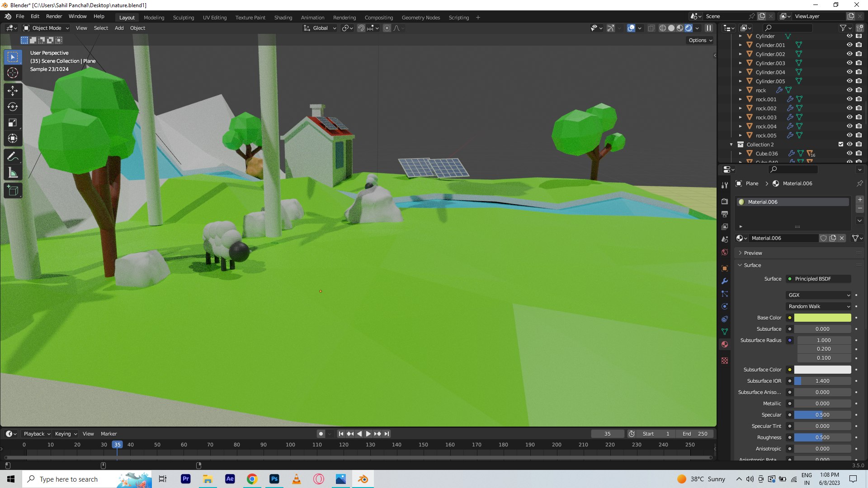Expand the rock.002 outliner entry

tap(740, 108)
